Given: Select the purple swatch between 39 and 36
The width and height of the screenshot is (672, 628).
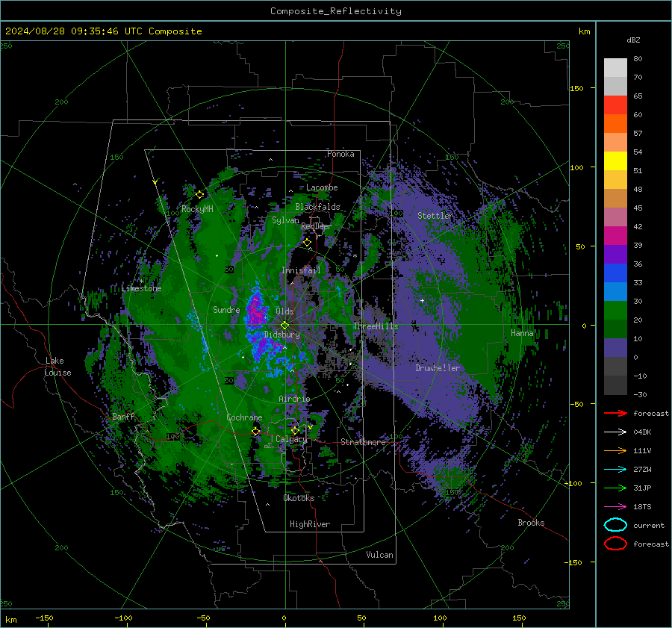Looking at the screenshot, I should [x=615, y=255].
